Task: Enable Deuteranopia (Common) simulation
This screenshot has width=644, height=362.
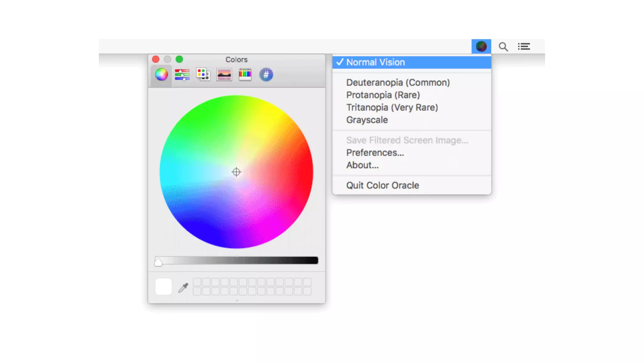Action: click(398, 83)
